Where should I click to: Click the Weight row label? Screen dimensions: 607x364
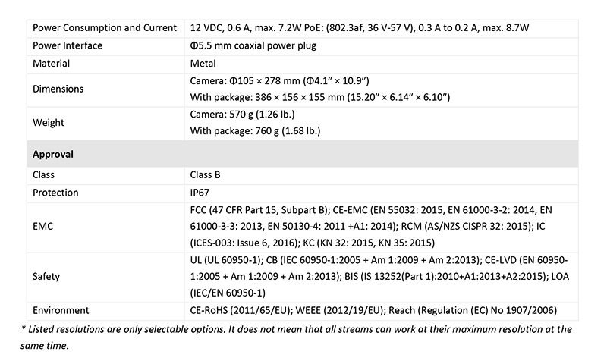pyautogui.click(x=49, y=123)
